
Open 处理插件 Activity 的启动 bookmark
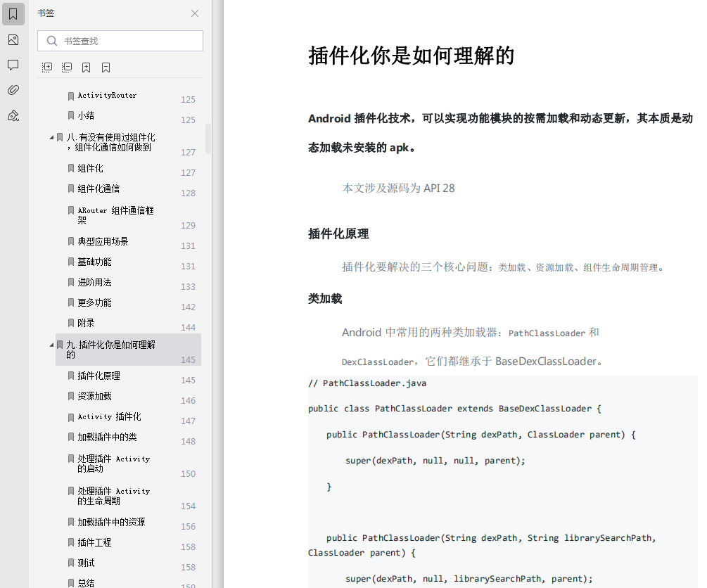114,464
